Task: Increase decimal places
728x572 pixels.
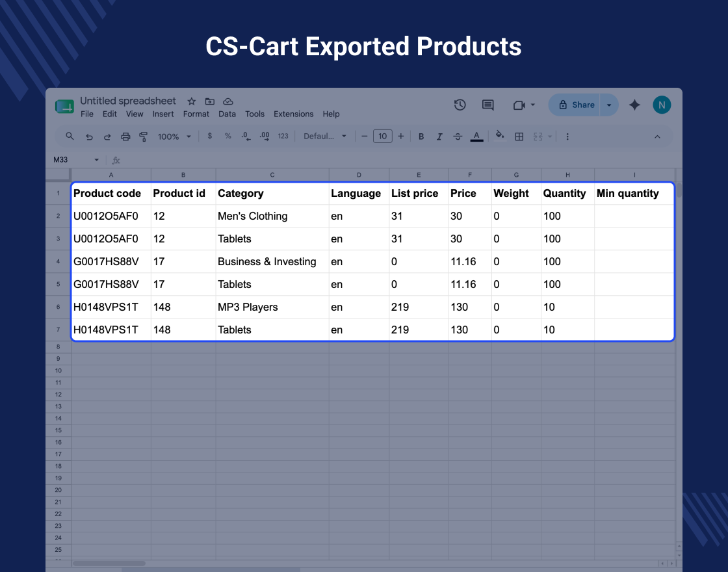Action: coord(265,136)
